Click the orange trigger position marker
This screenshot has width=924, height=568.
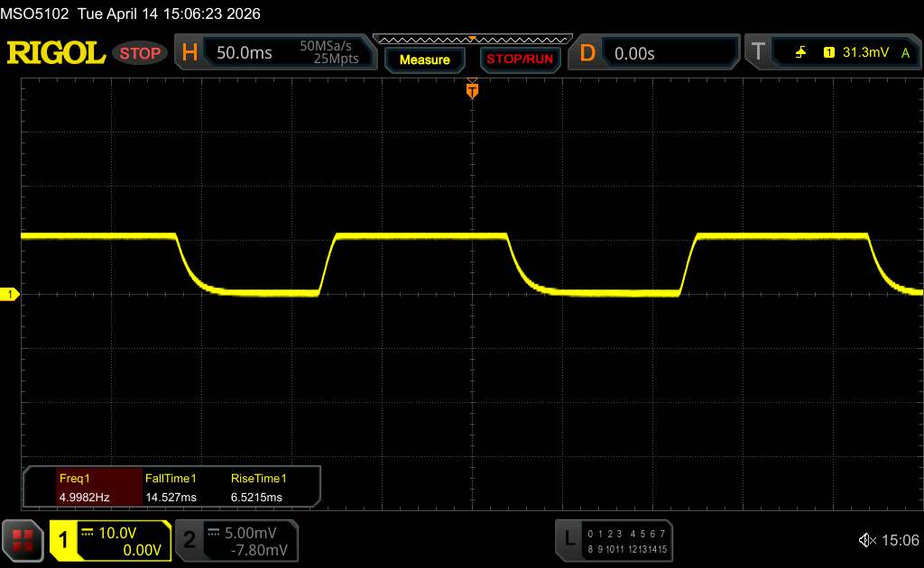tap(471, 90)
